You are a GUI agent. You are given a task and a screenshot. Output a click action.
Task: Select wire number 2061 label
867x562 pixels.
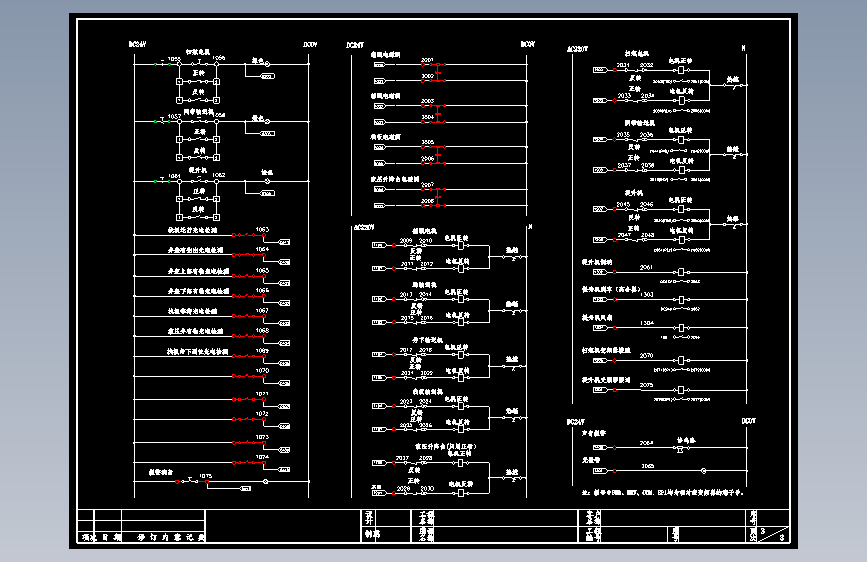(x=646, y=267)
